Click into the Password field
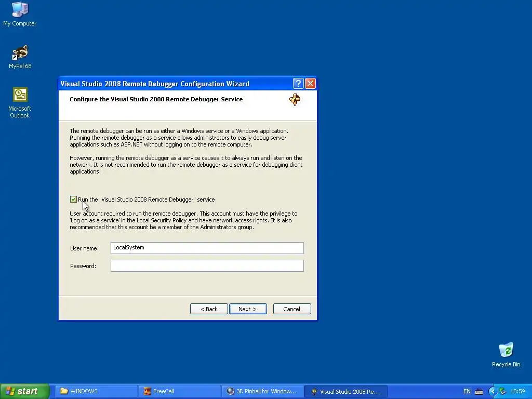 pos(207,265)
